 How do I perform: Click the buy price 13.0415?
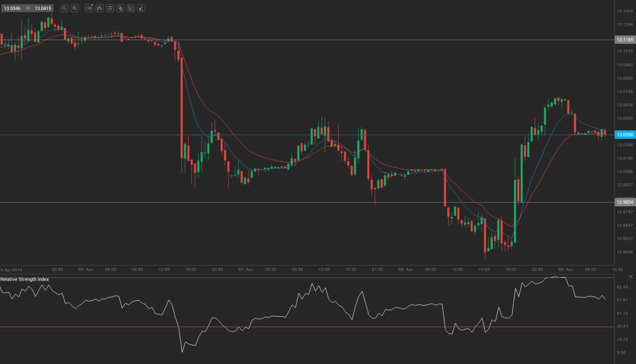pos(43,8)
